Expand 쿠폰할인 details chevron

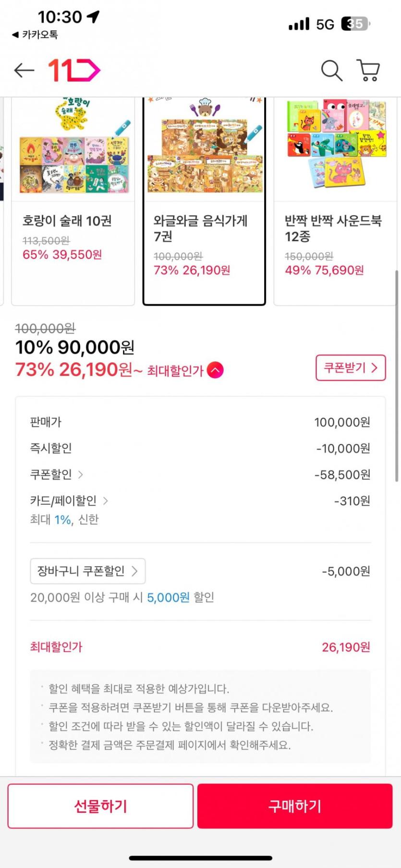click(81, 475)
